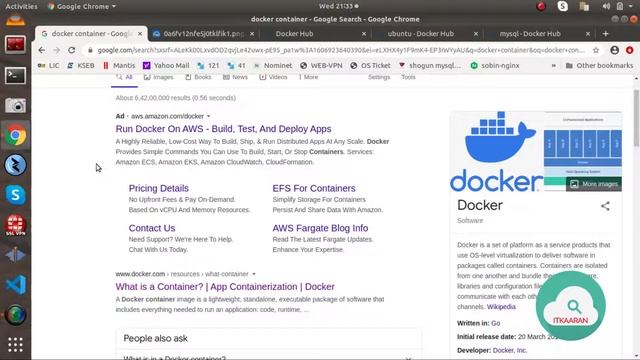The height and width of the screenshot is (360, 640).
Task: Click the address bar URL field
Action: [x=341, y=50]
